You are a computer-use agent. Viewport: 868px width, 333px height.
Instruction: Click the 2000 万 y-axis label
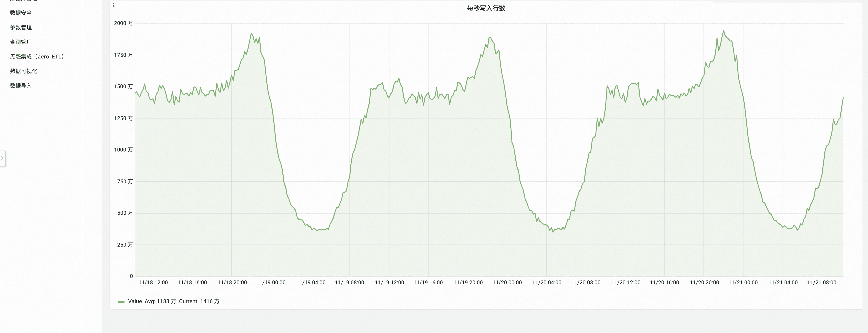(x=123, y=23)
